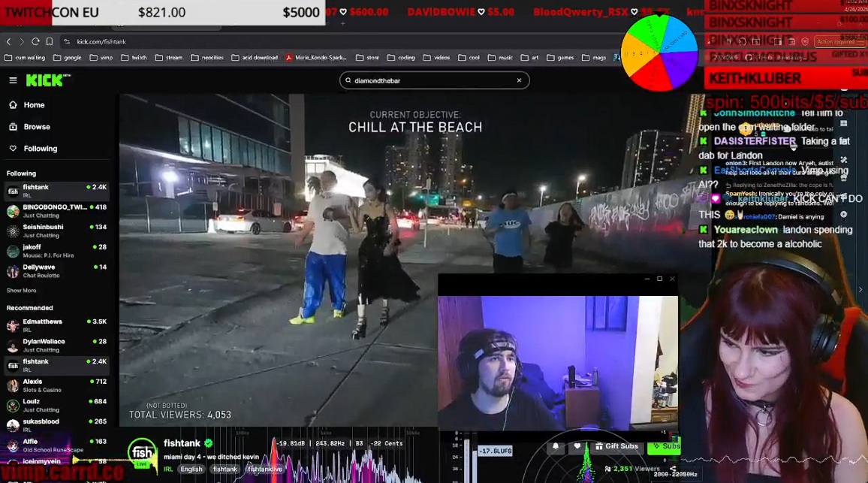Open art bookmark folder
The height and width of the screenshot is (483, 868).
pos(530,58)
